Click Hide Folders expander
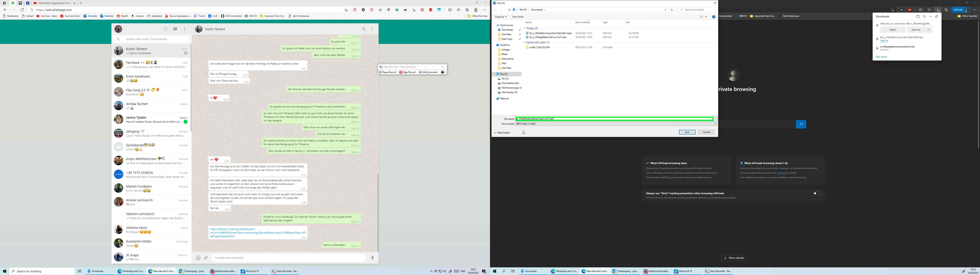 tap(502, 133)
